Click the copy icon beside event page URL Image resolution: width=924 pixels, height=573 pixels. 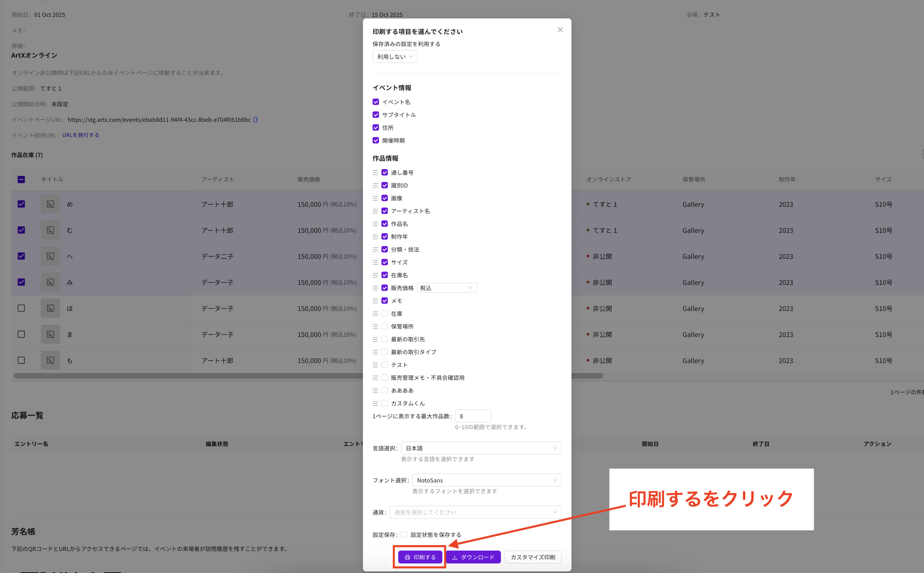[255, 120]
